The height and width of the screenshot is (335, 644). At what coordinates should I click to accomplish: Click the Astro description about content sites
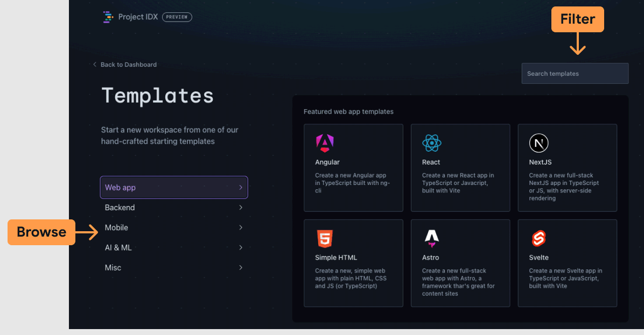click(x=458, y=282)
